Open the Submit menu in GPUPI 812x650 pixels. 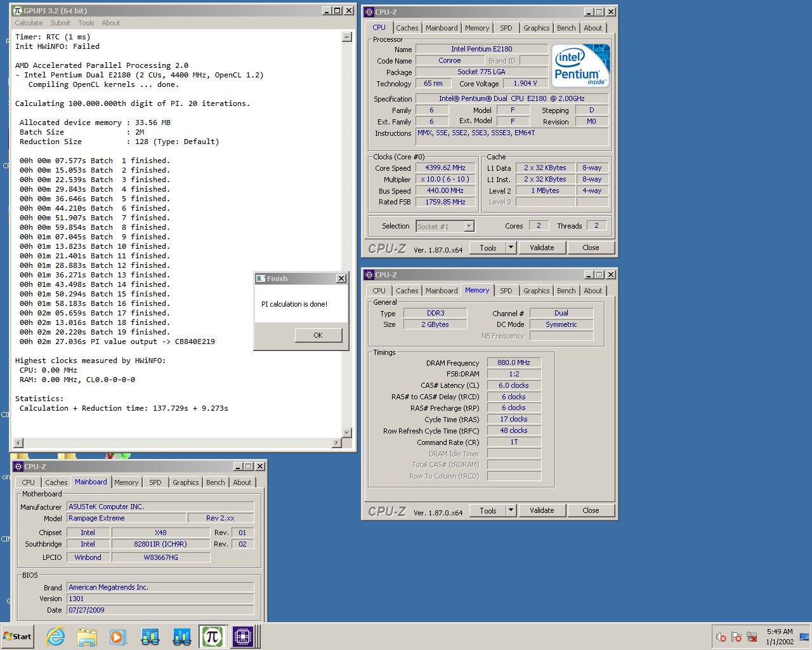[61, 23]
